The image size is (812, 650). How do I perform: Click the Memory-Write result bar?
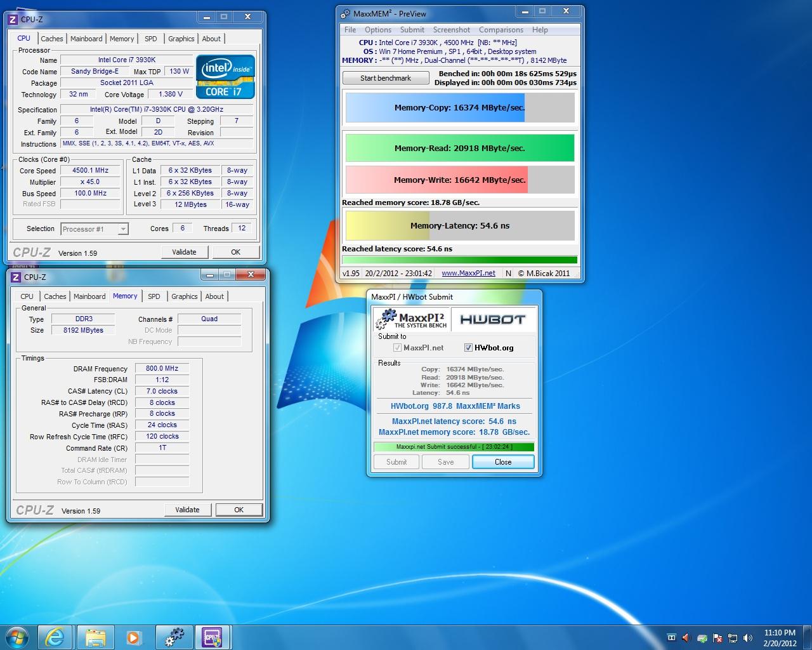point(460,180)
